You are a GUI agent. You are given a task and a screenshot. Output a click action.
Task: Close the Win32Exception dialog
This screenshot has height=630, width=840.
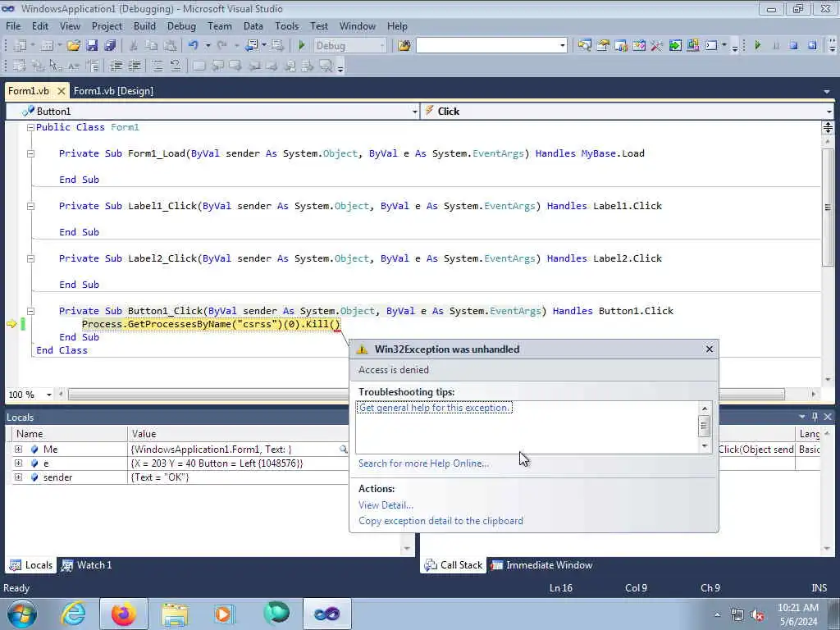pos(710,349)
